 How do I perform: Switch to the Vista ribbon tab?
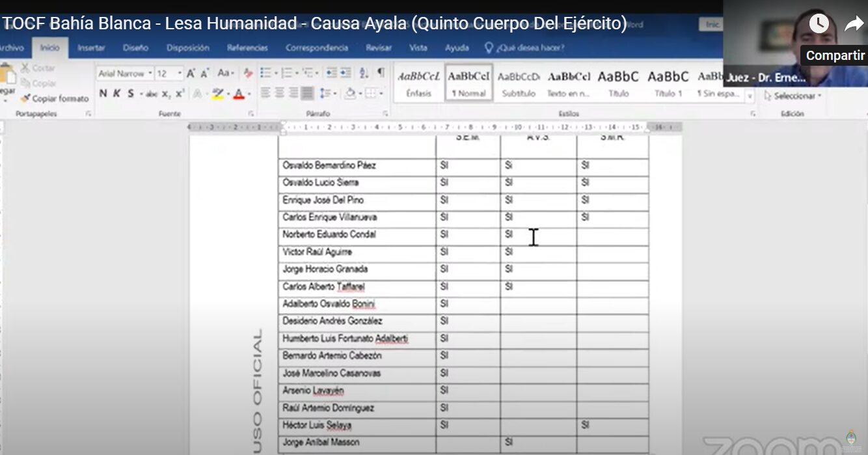point(418,48)
